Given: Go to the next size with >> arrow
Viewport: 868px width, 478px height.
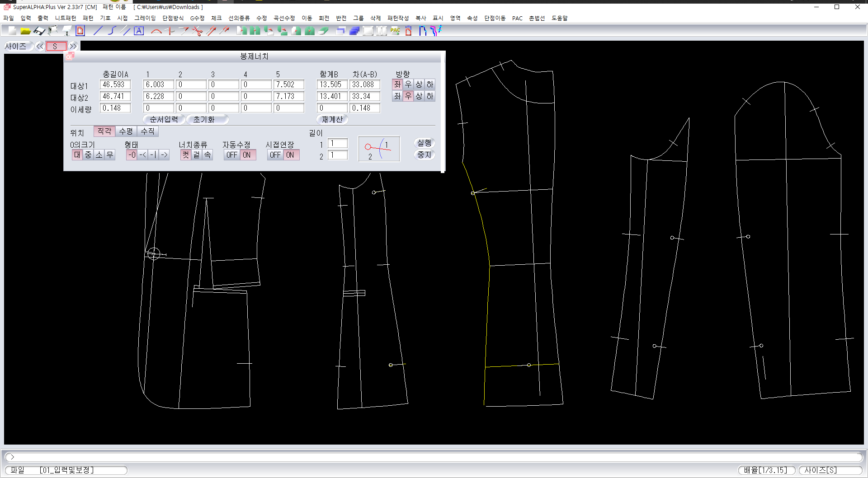Looking at the screenshot, I should [73, 46].
